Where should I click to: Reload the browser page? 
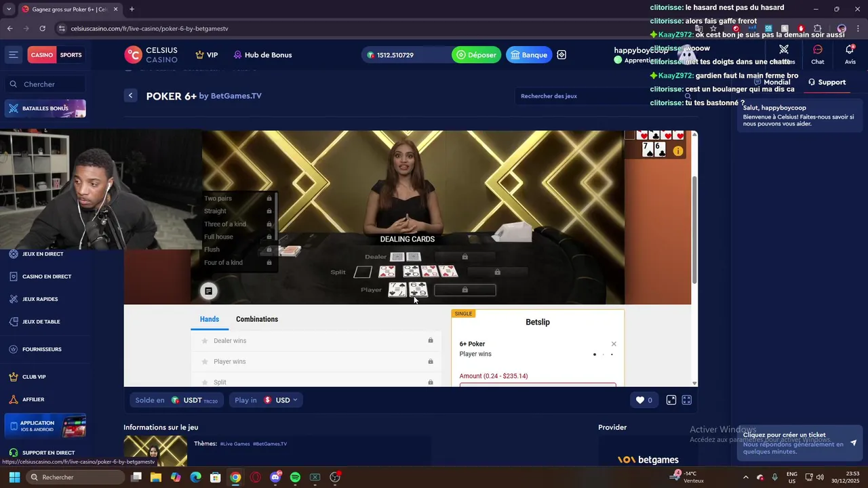(x=42, y=28)
